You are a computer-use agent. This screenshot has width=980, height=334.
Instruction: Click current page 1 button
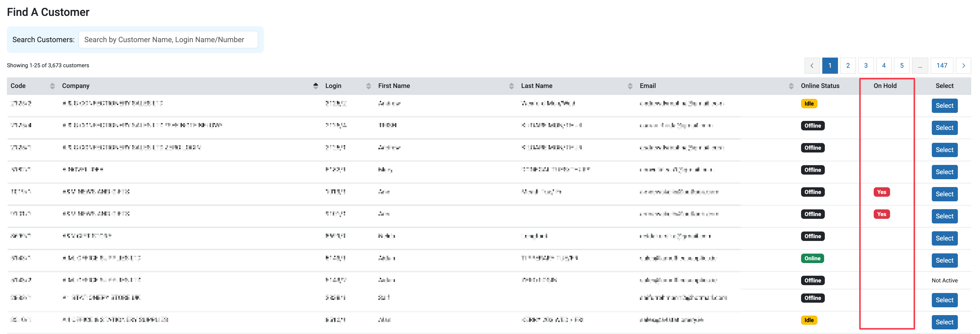click(830, 66)
